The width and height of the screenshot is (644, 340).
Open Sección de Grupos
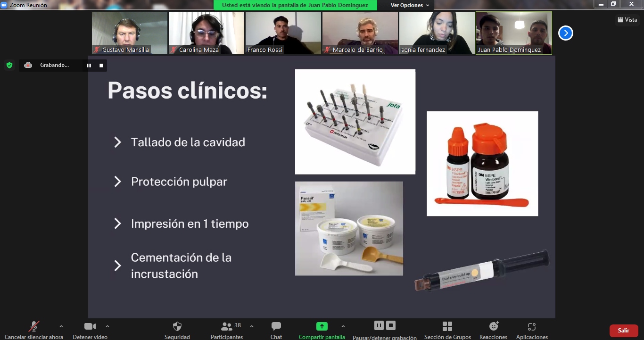(446, 329)
